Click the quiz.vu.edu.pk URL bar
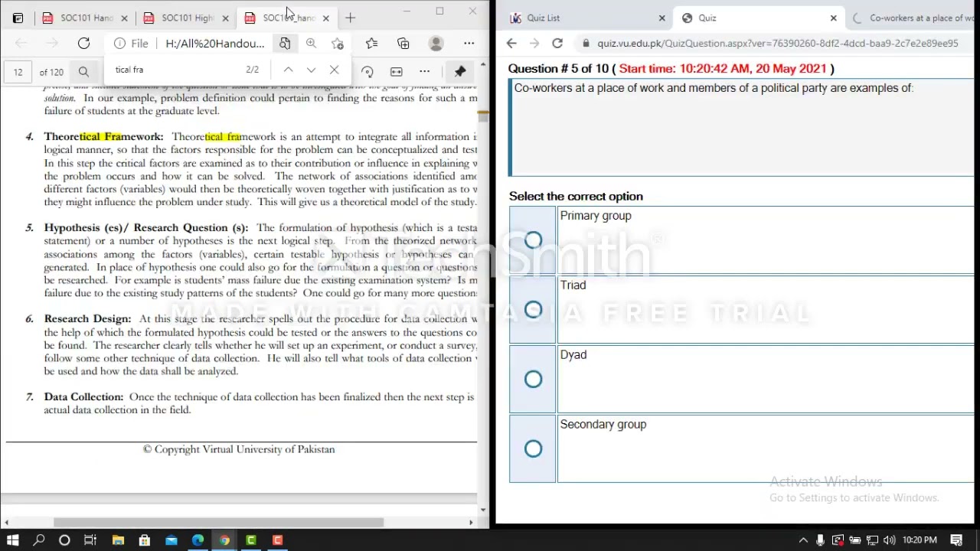This screenshot has width=980, height=551. click(777, 44)
